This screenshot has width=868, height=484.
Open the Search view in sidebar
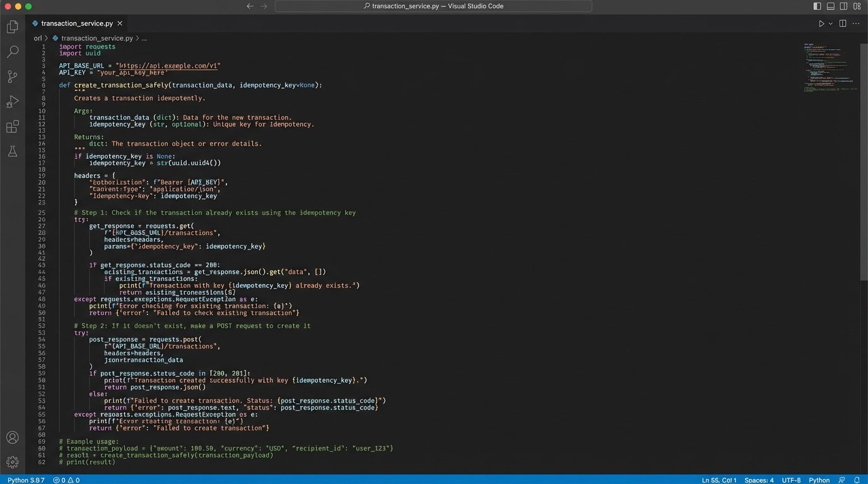[x=12, y=52]
